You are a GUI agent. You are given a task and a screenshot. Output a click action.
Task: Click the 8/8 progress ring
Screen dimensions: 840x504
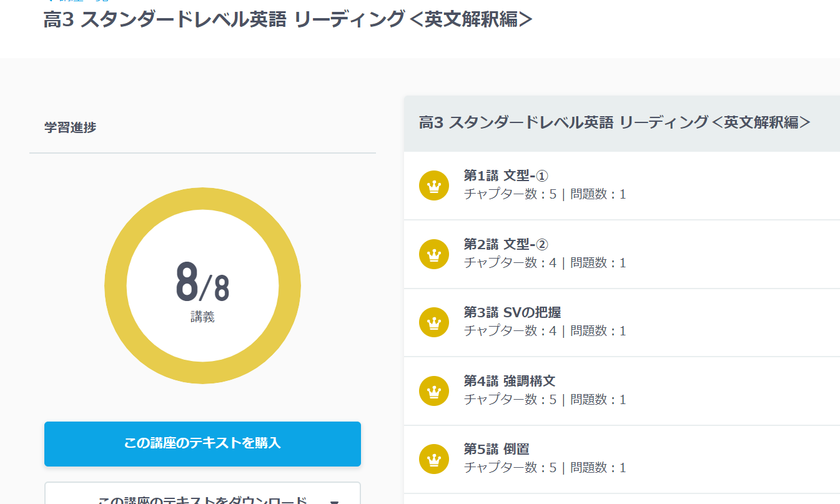tap(202, 285)
